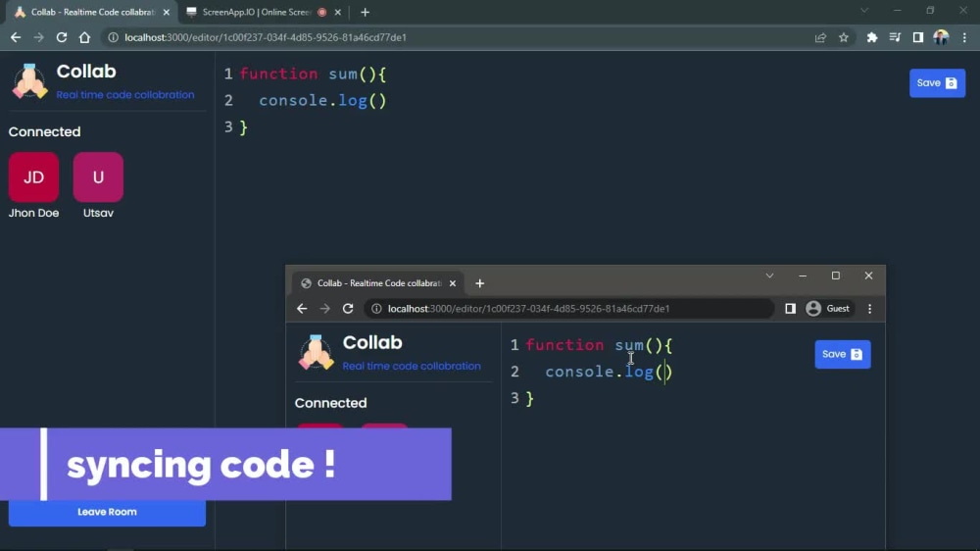Bookmark page with the star icon
This screenshot has height=551, width=980.
pyautogui.click(x=844, y=37)
